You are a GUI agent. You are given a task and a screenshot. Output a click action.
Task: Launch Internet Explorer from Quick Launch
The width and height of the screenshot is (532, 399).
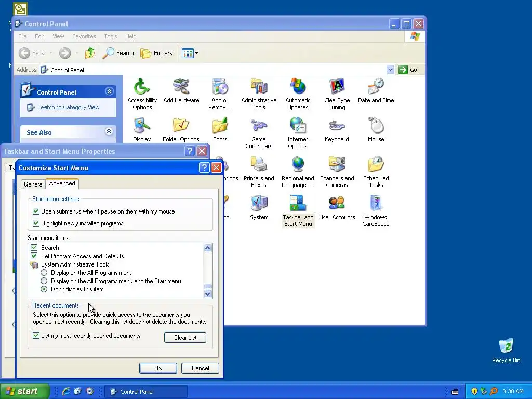click(66, 391)
